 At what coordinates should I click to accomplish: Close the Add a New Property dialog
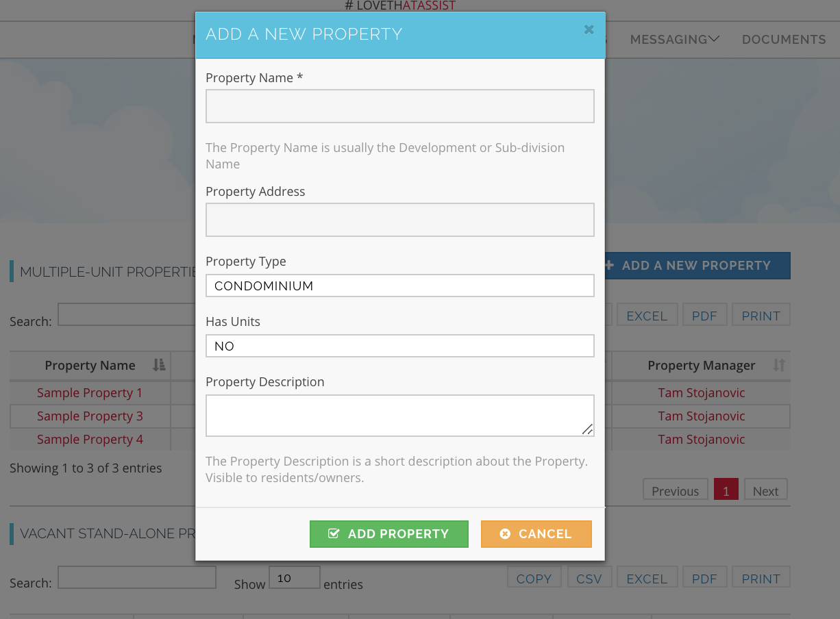589,29
